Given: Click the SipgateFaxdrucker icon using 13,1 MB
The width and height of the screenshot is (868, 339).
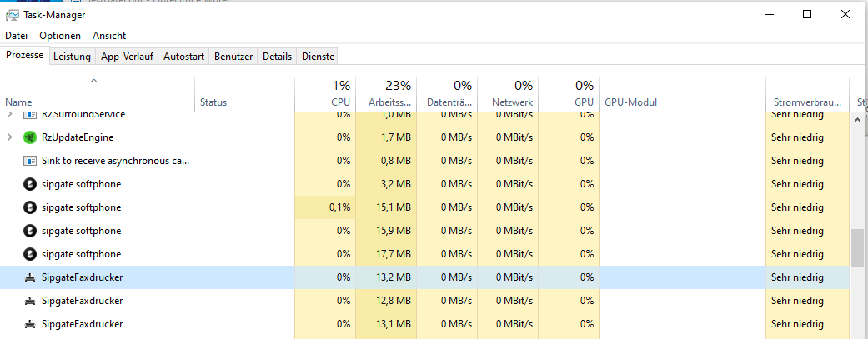Looking at the screenshot, I should (30, 324).
